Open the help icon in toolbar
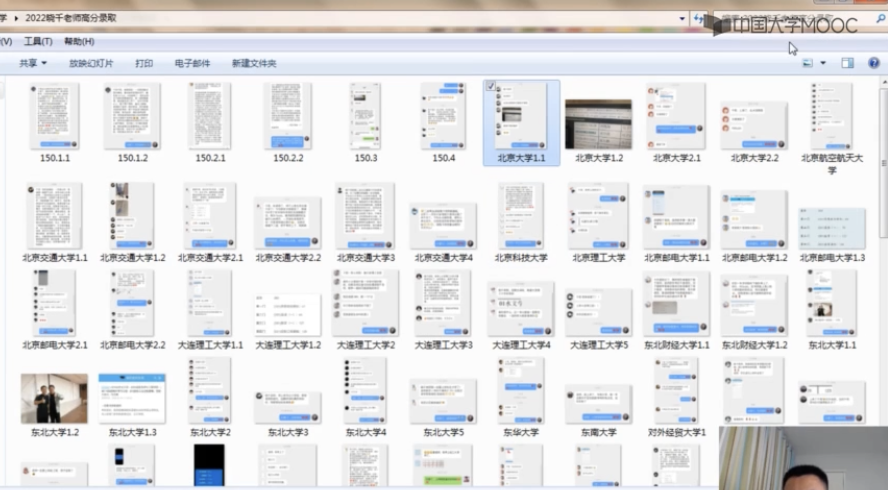Screen dimensions: 888x490 874,63
